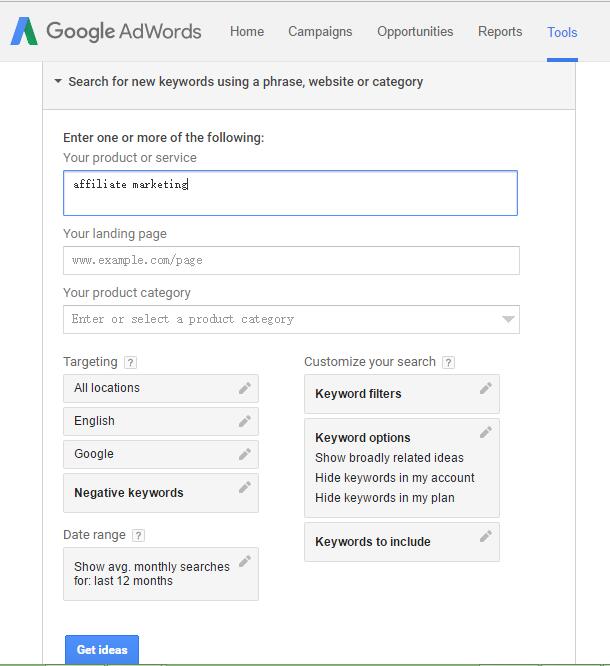Go to the Reports tab
This screenshot has height=666, width=610.
click(x=500, y=32)
